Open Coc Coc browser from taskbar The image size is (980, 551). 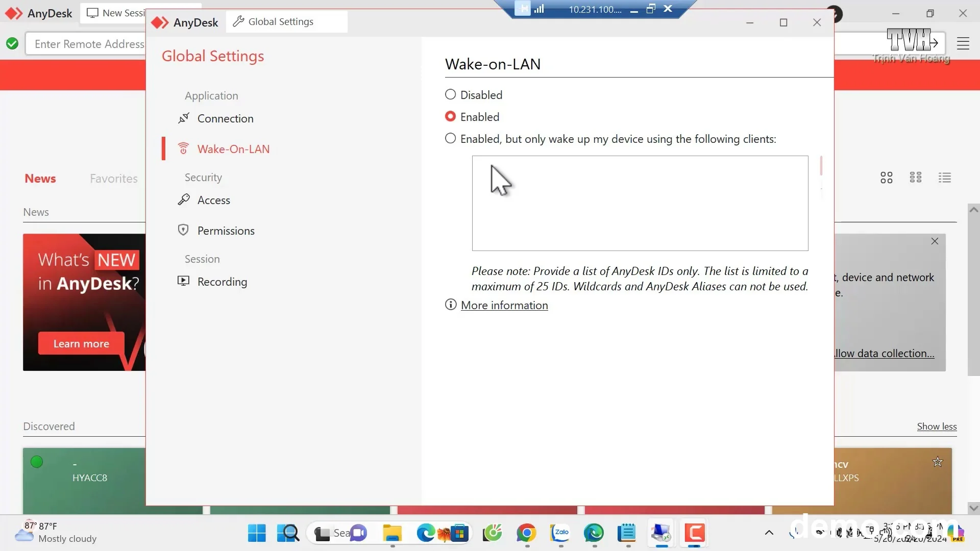click(493, 533)
